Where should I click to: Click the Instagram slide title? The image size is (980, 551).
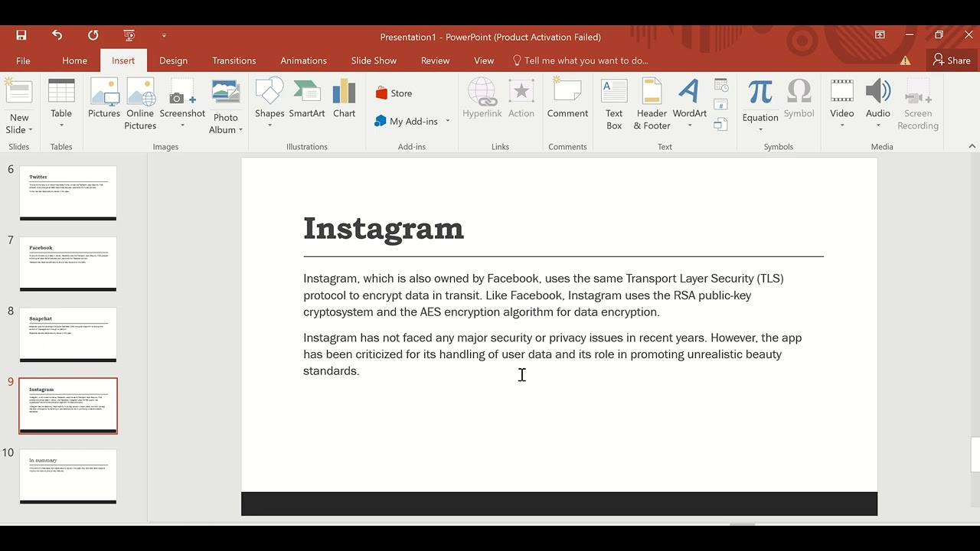coord(384,228)
